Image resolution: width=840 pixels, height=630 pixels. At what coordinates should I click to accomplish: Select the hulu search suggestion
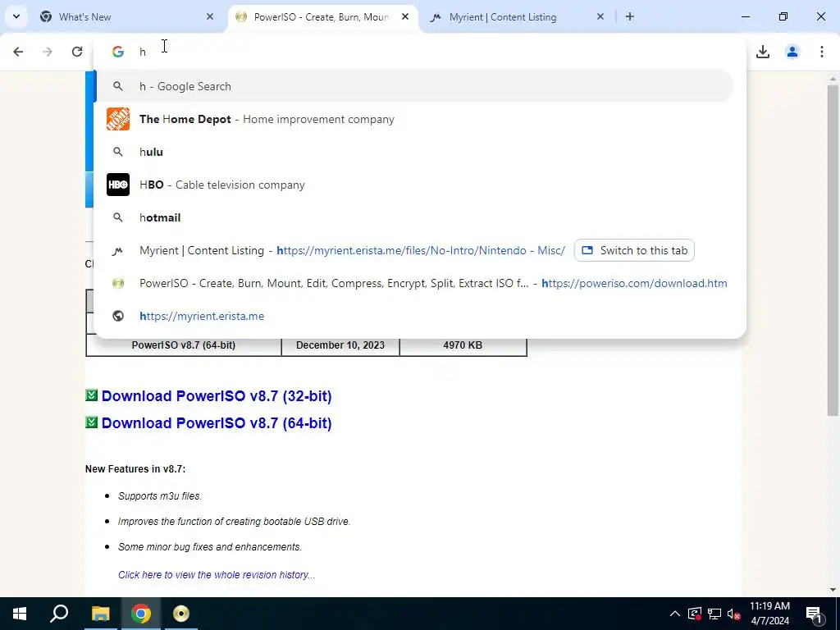(415, 152)
